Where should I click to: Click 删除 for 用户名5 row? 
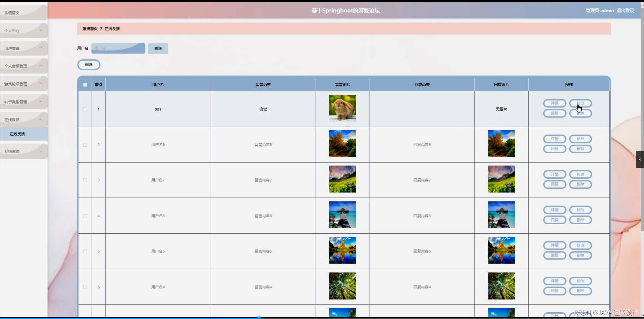pos(581,256)
